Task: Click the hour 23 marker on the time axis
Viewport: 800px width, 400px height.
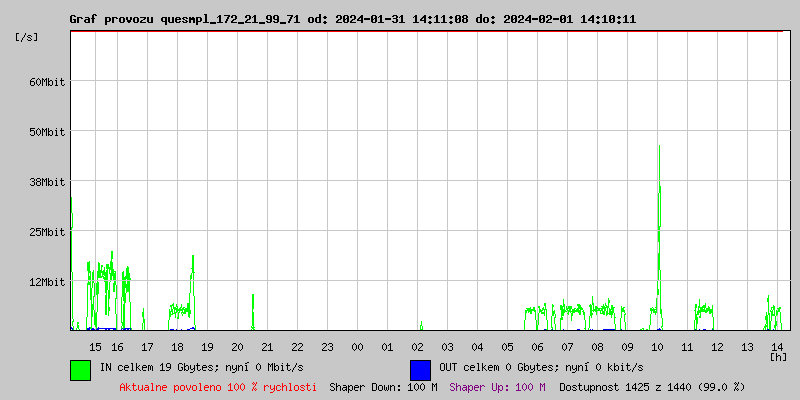Action: click(327, 347)
